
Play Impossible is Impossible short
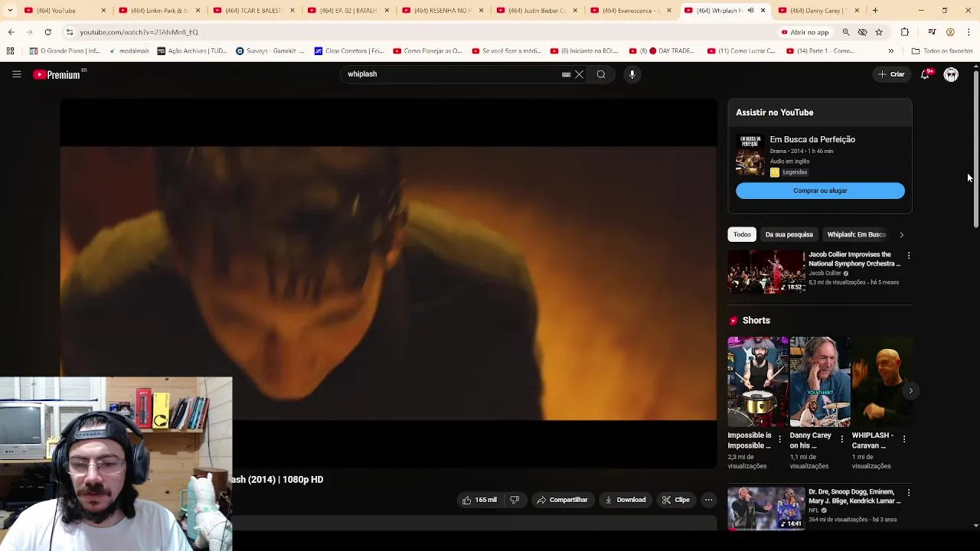tap(757, 382)
